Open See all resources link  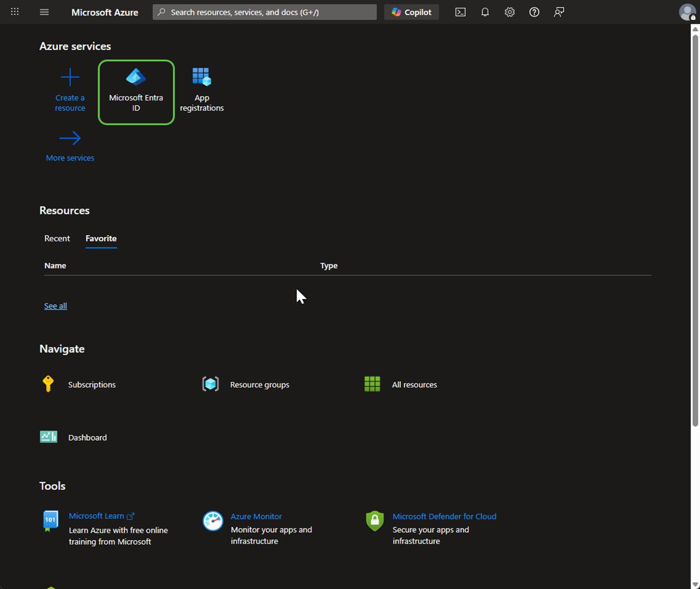[x=55, y=306]
